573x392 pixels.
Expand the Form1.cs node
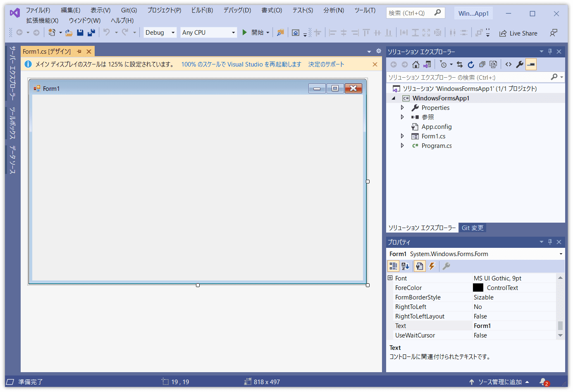tap(402, 136)
